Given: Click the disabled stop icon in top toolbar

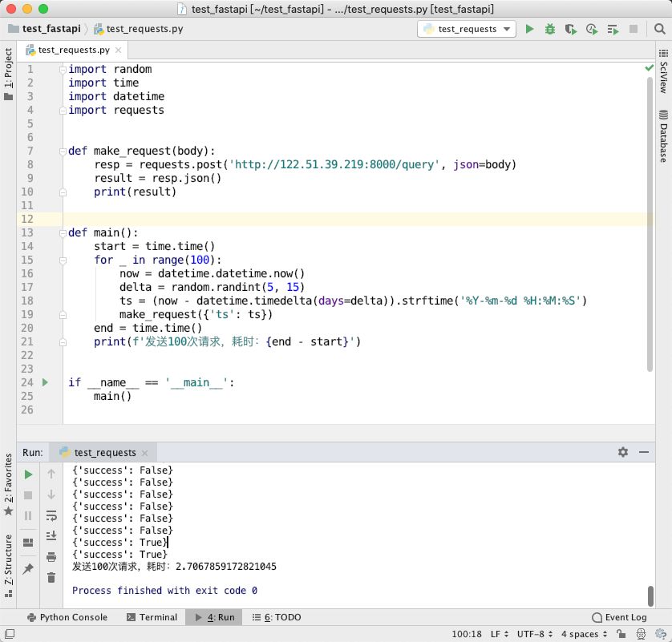Looking at the screenshot, I should (634, 29).
